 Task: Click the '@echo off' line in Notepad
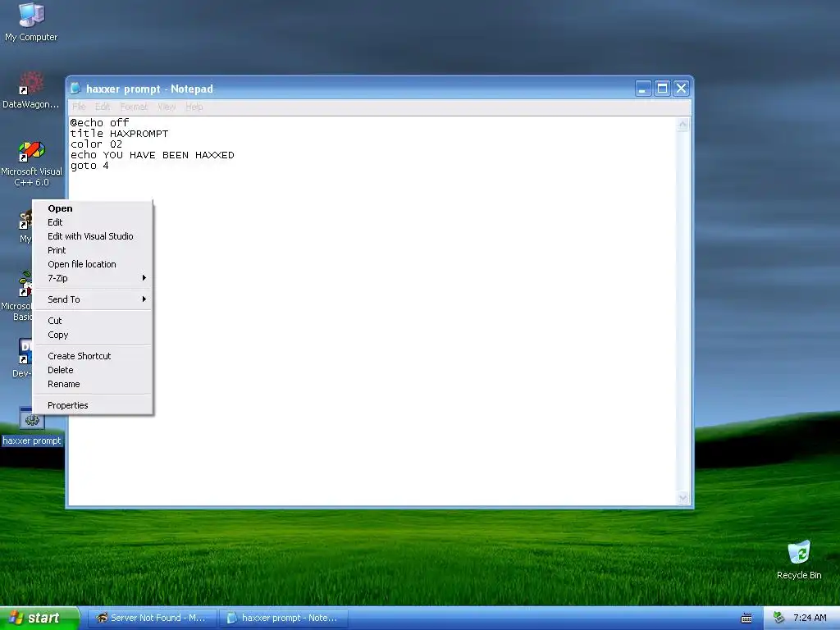tap(99, 123)
